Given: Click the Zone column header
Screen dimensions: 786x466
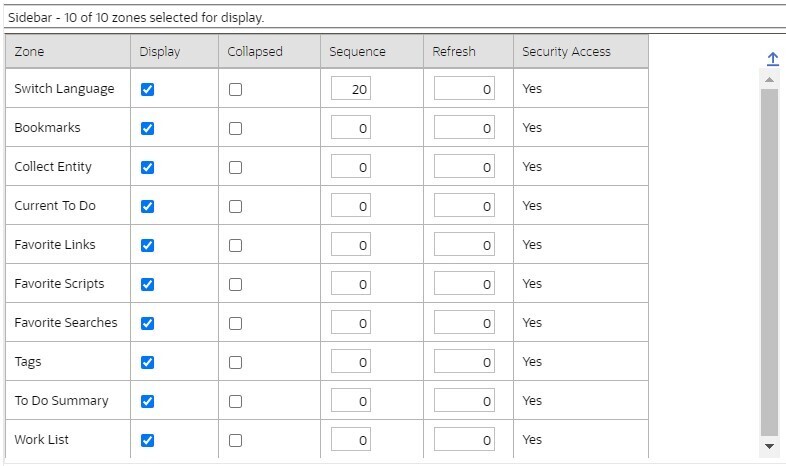Looking at the screenshot, I should point(30,51).
